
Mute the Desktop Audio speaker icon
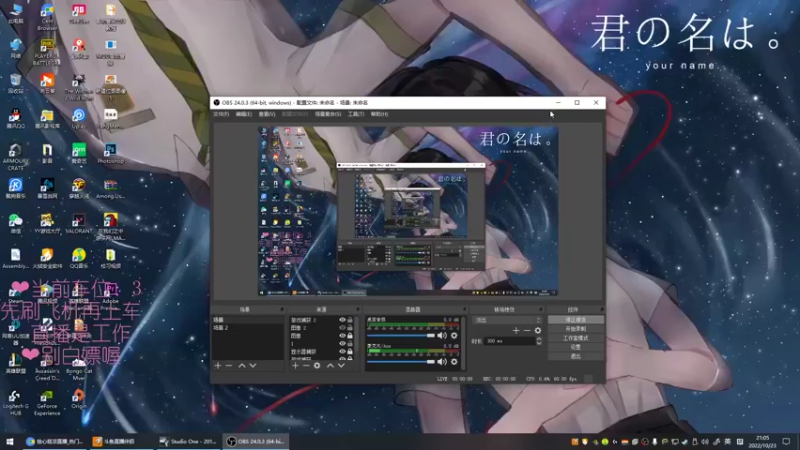coord(442,335)
